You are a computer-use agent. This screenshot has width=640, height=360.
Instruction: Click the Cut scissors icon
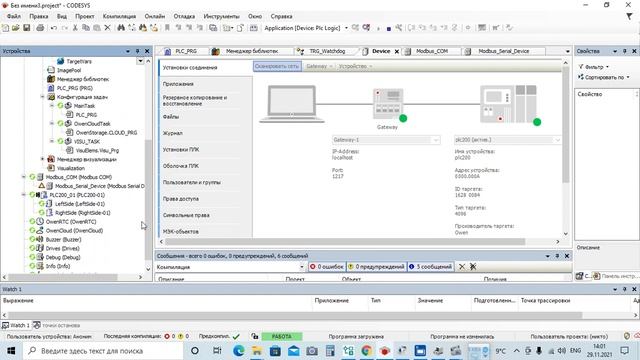coord(75,28)
